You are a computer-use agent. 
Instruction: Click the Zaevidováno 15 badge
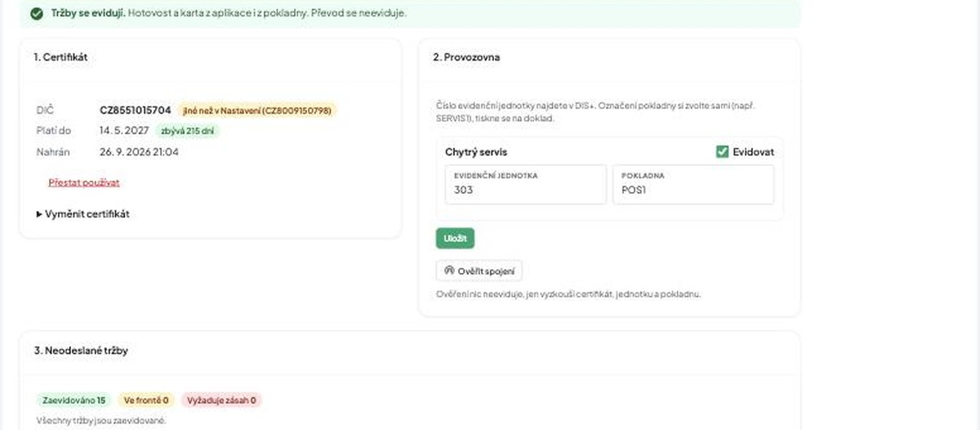click(x=74, y=401)
